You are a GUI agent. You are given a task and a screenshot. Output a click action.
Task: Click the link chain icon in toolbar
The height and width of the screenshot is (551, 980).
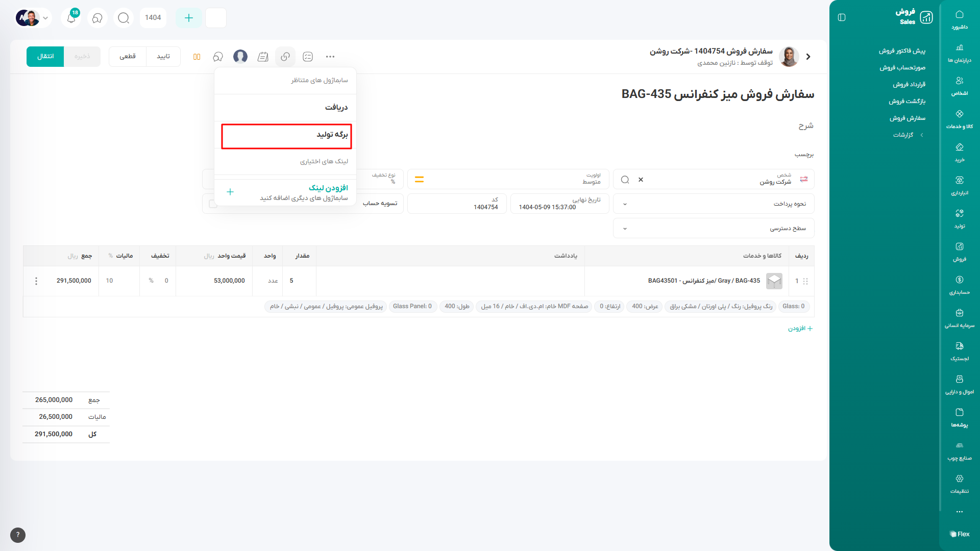click(285, 57)
